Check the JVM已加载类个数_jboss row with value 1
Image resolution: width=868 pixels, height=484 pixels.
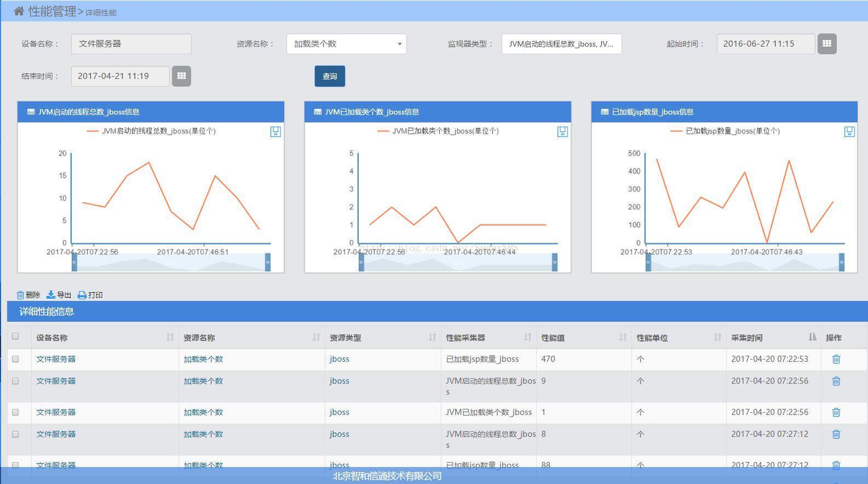point(15,412)
